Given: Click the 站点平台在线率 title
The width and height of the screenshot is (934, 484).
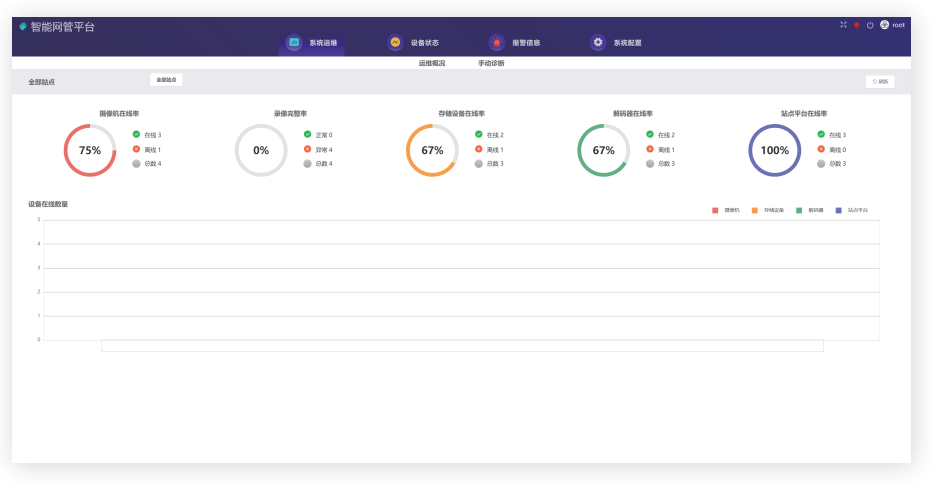Looking at the screenshot, I should click(804, 114).
